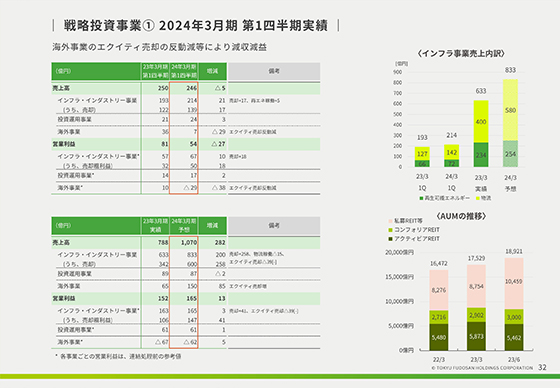Click the footnote '各事業ごとの営業利益は、連結処理前の参考値'

(x=120, y=357)
